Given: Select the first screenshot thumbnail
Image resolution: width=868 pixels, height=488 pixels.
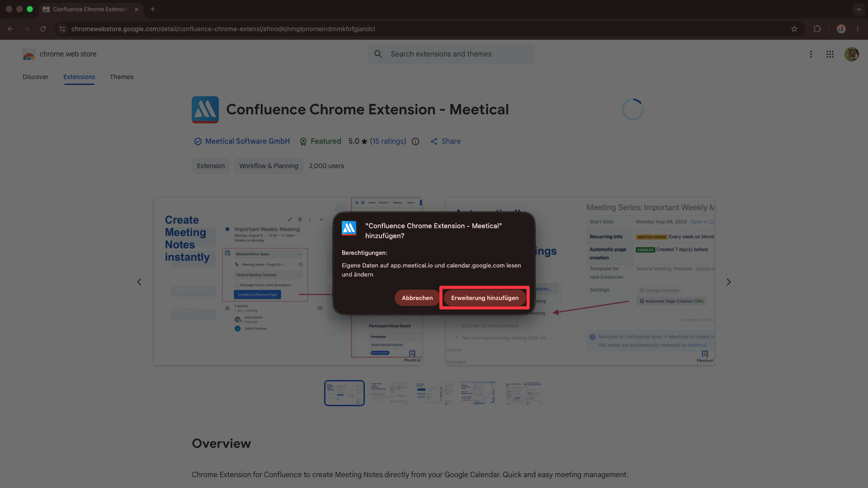Looking at the screenshot, I should pyautogui.click(x=344, y=393).
